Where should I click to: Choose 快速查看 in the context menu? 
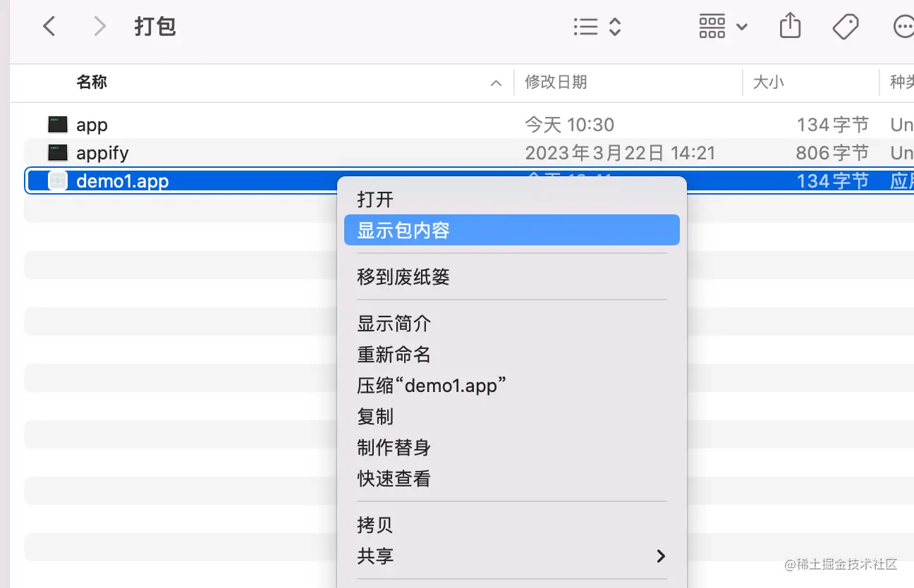512,479
